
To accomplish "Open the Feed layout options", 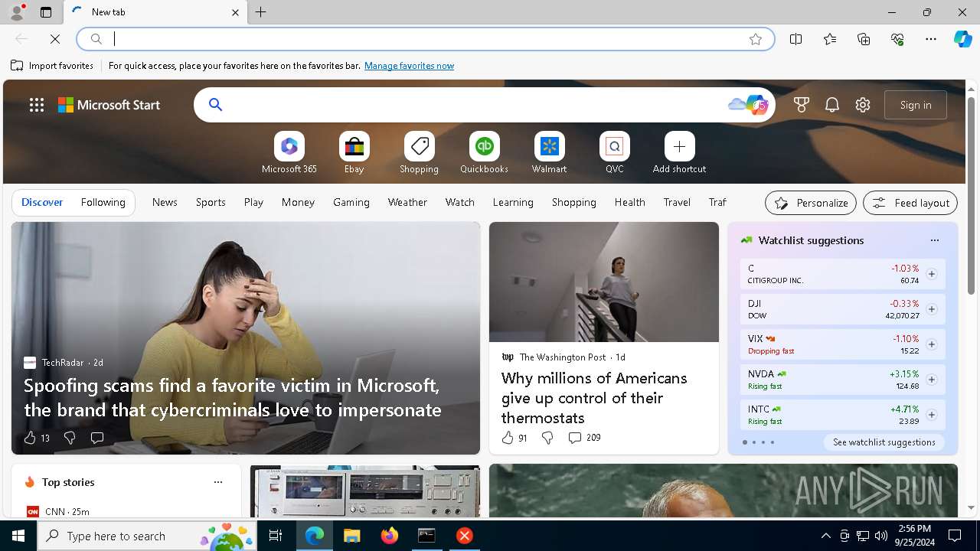I will click(x=910, y=203).
